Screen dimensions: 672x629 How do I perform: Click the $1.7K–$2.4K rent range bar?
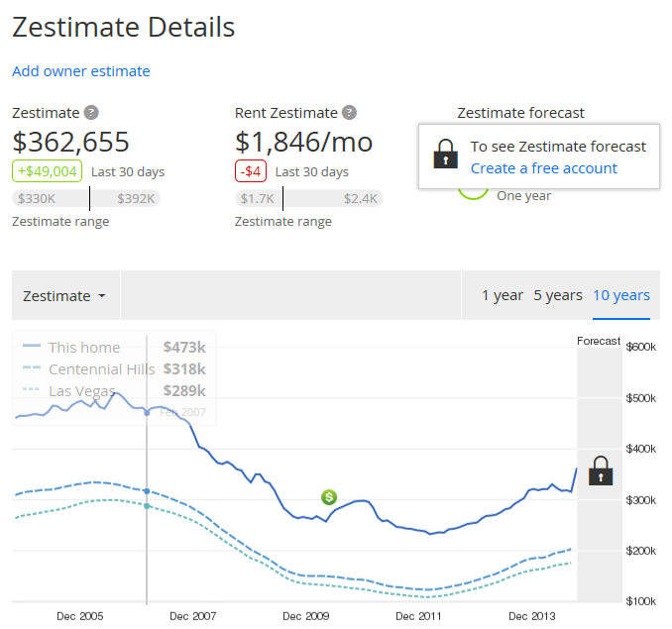tap(308, 199)
